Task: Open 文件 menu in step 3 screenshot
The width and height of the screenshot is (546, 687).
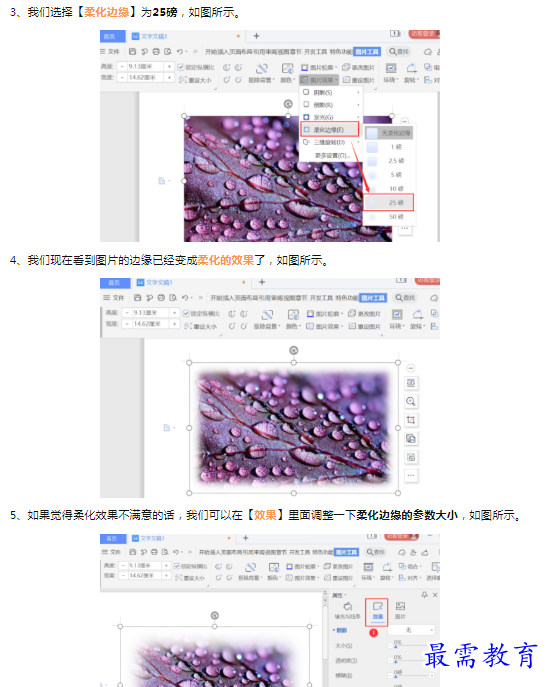Action: tap(110, 52)
